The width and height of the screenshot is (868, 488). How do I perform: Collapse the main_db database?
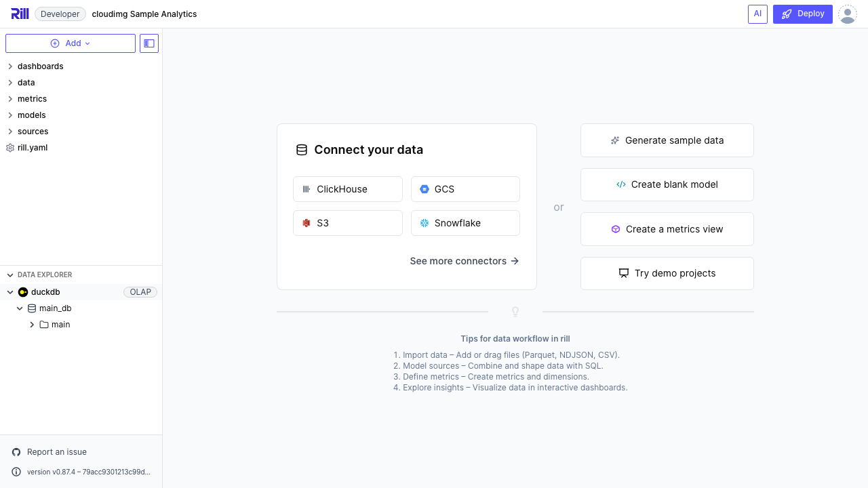20,308
